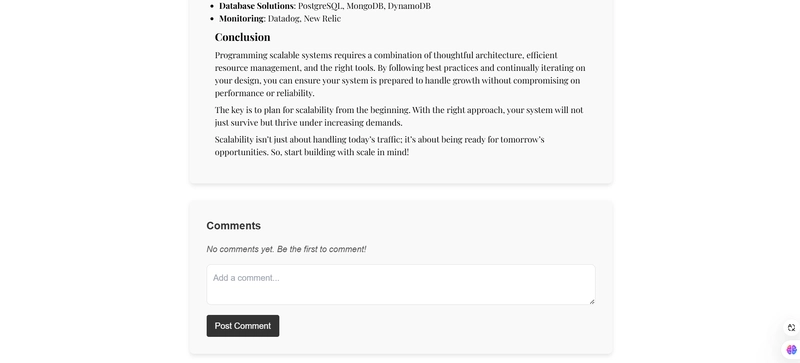Screen dimensions: 800x363
Task: Click Datadog in the Monitoring list
Action: click(x=284, y=18)
